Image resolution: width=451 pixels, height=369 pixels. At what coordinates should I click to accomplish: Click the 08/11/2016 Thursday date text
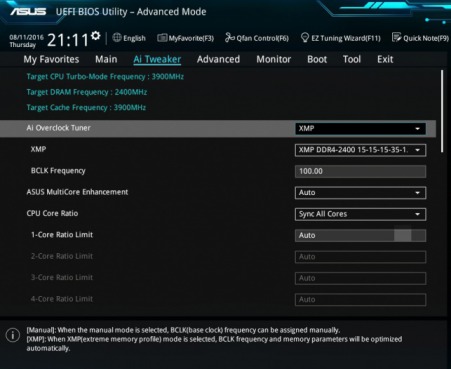tap(26, 41)
